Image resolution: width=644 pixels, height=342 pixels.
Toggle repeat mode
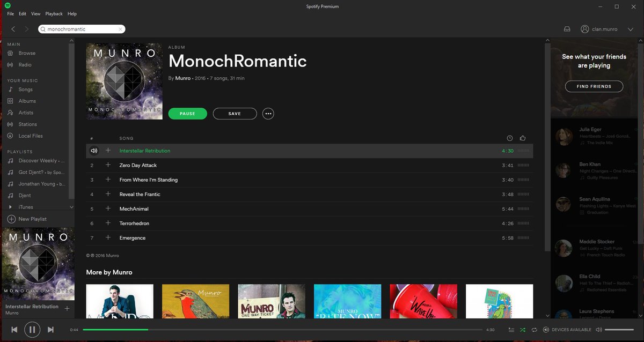(x=535, y=330)
